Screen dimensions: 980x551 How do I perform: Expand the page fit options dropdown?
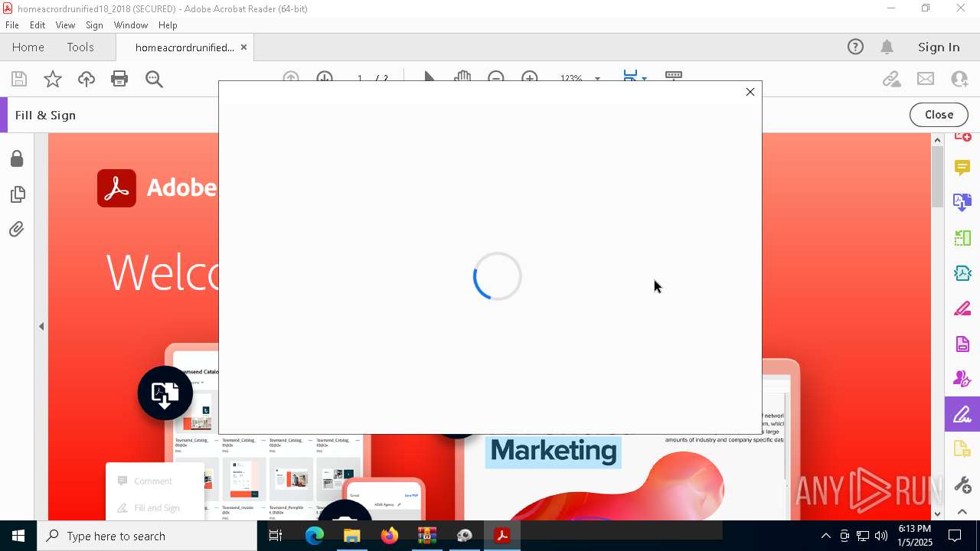point(644,78)
